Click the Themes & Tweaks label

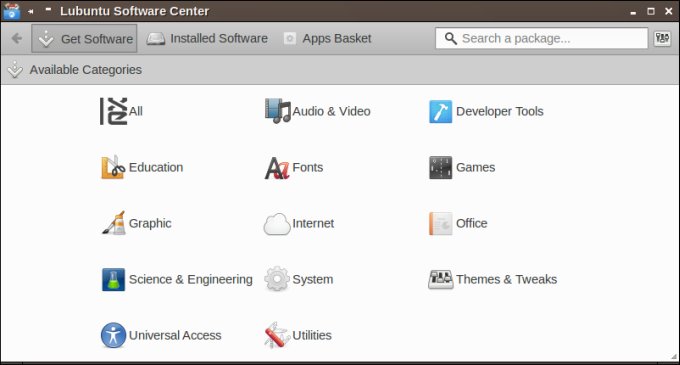506,279
